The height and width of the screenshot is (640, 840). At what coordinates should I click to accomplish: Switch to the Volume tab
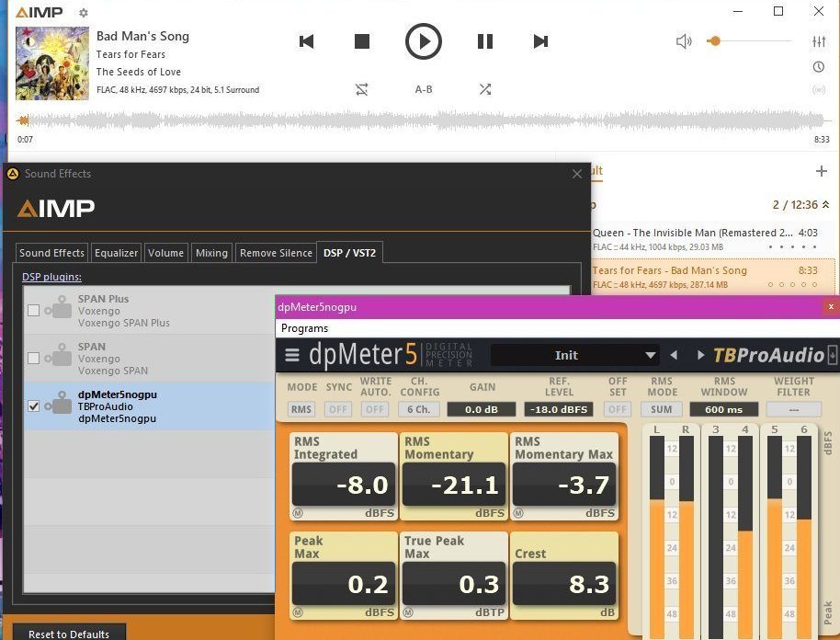(x=165, y=253)
